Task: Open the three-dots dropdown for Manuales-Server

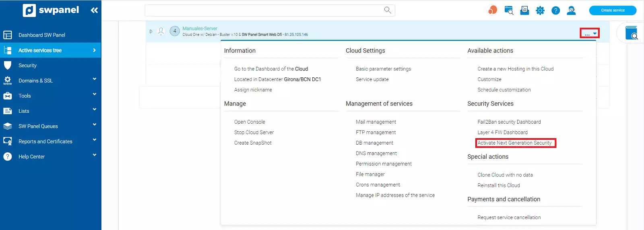Action: coord(590,33)
